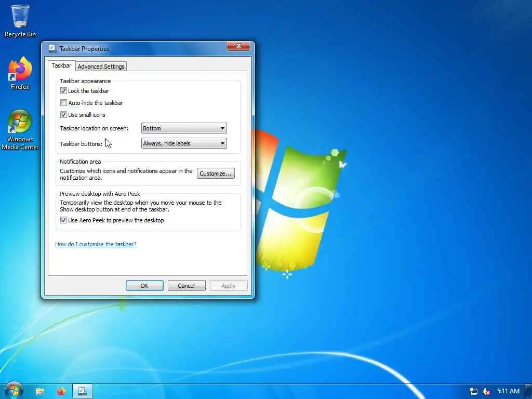Switch to the Advanced Settings tab
The height and width of the screenshot is (399, 532).
101,66
